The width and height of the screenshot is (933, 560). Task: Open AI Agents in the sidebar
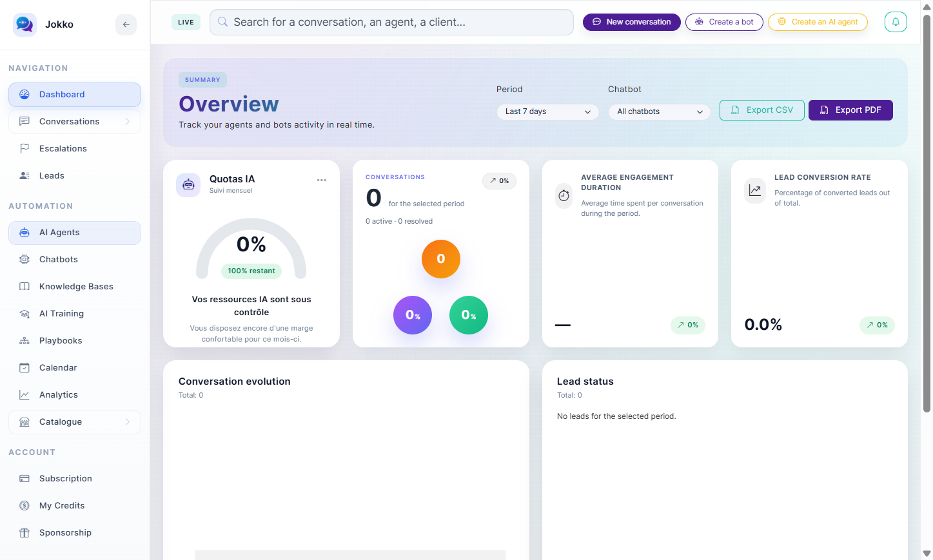pos(75,232)
